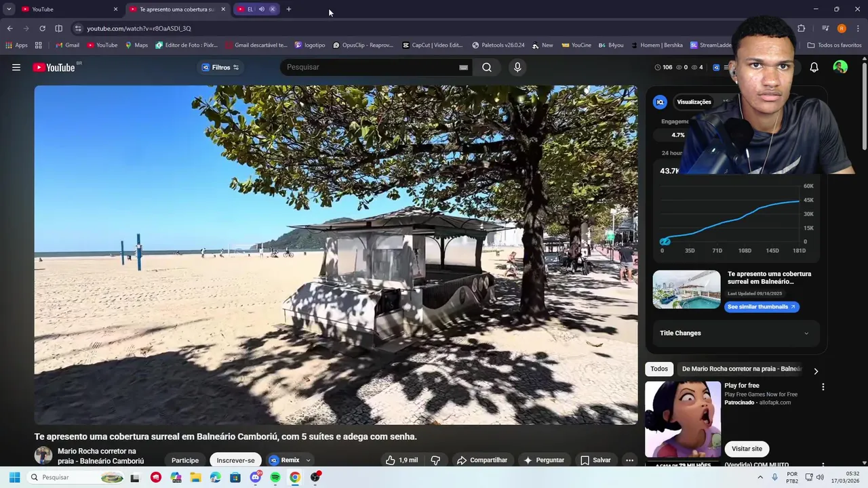Filter by 'De Mario Rocha corretor' chip
The height and width of the screenshot is (488, 868).
click(742, 369)
